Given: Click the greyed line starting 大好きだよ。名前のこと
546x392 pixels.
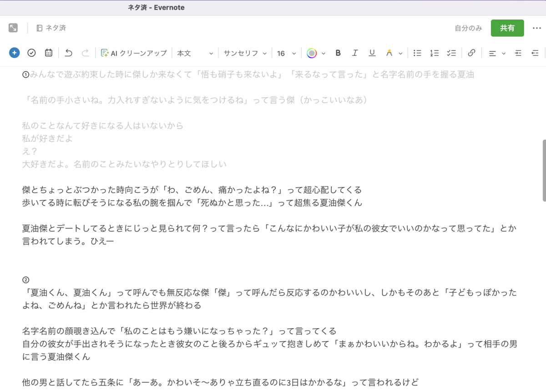Looking at the screenshot, I should coord(124,164).
